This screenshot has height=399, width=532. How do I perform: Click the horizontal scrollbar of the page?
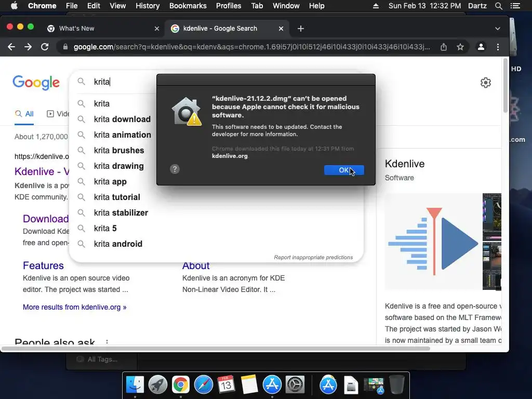point(216,349)
